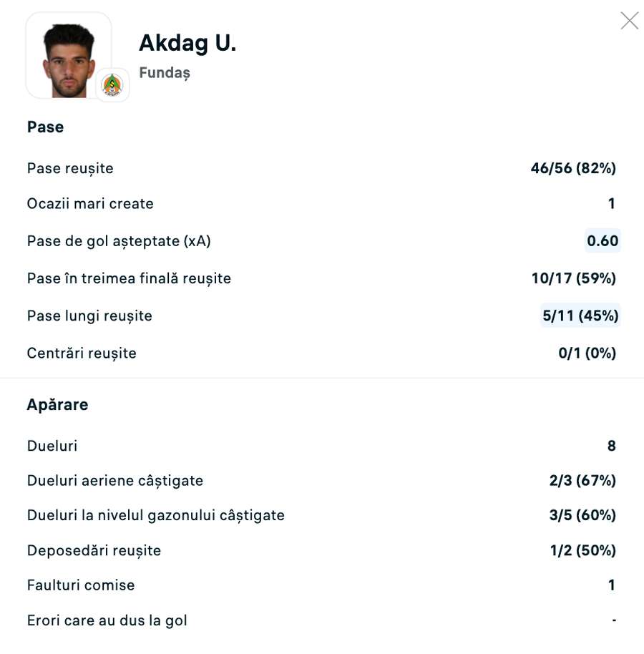This screenshot has width=644, height=654.
Task: Click the Ocazii mari create row
Action: point(321,203)
